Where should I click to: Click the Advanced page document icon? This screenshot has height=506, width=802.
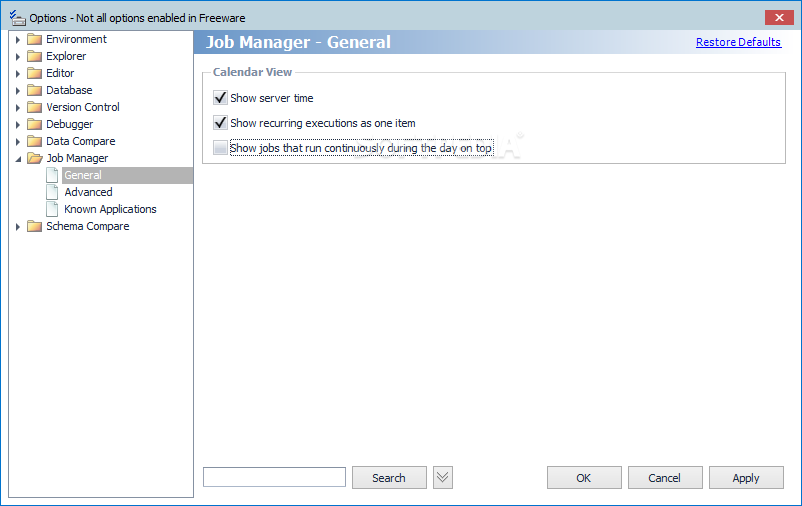tap(52, 192)
